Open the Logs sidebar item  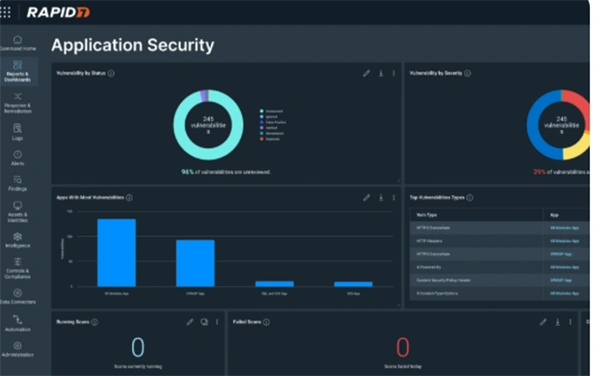point(18,132)
